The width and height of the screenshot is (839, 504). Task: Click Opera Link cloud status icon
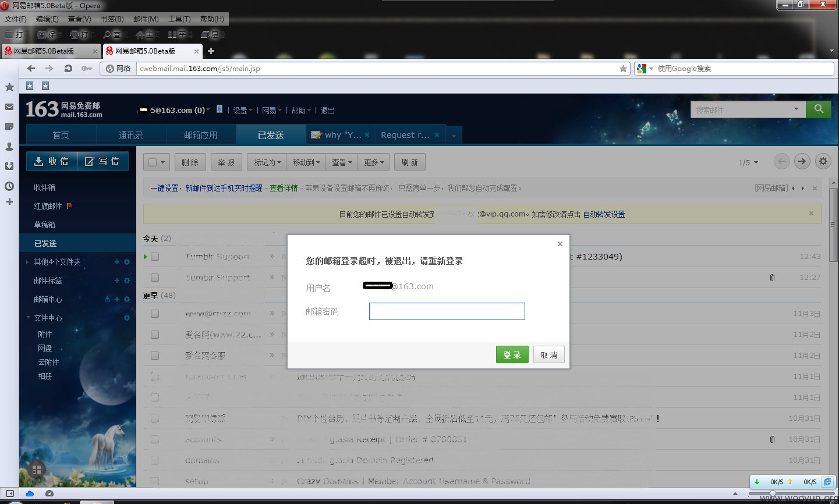click(x=29, y=494)
